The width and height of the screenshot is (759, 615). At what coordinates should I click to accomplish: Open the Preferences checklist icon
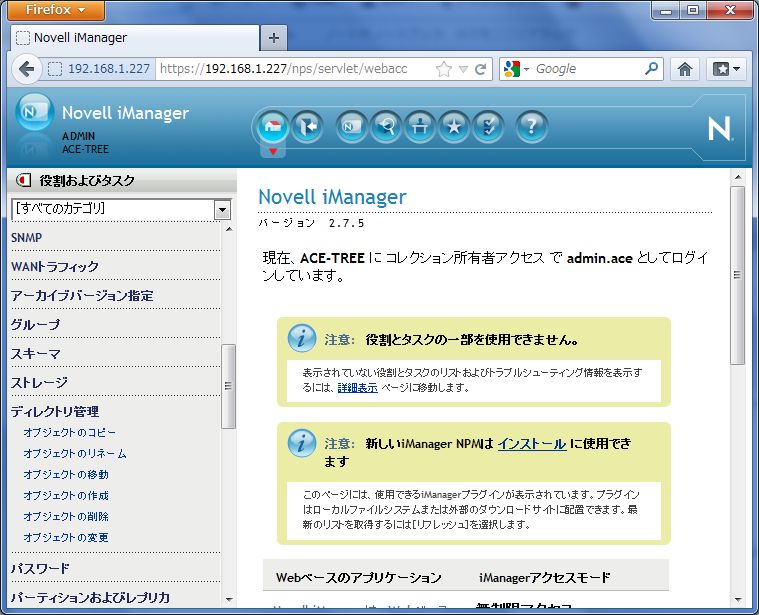coord(488,127)
